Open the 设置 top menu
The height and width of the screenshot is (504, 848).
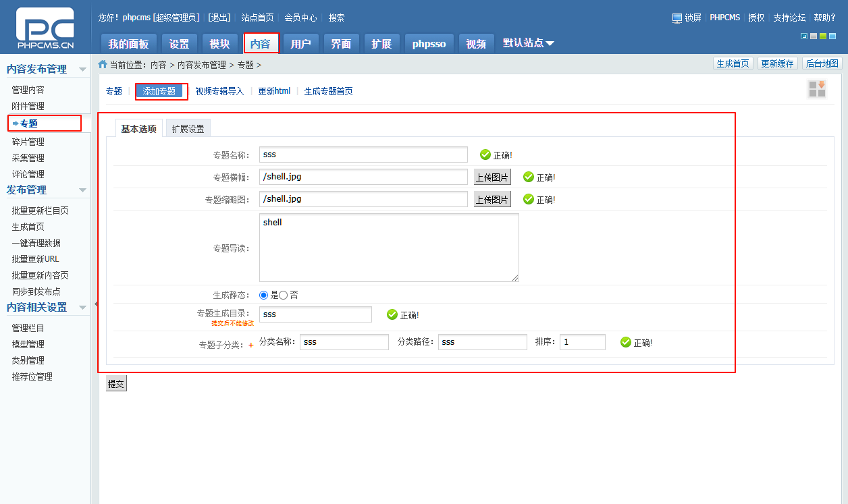(179, 44)
